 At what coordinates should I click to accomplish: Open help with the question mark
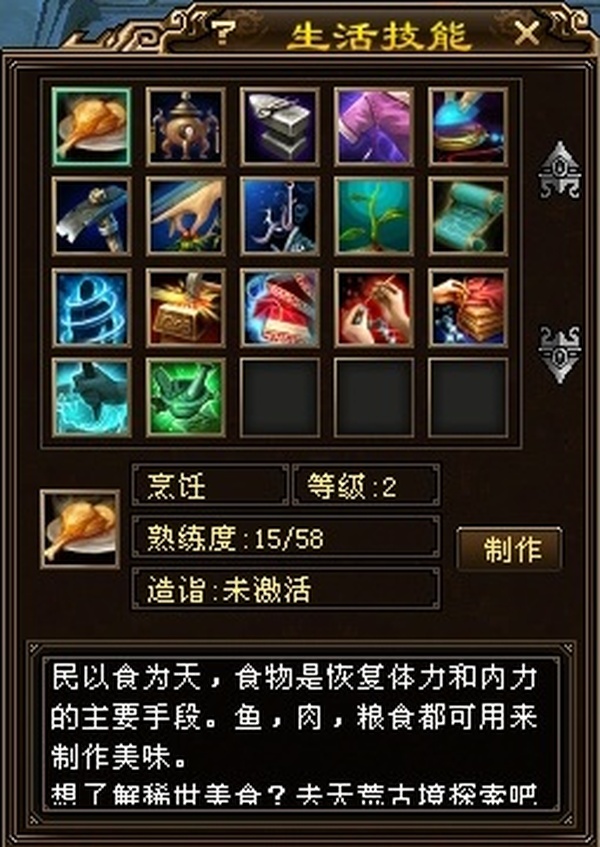(x=223, y=32)
